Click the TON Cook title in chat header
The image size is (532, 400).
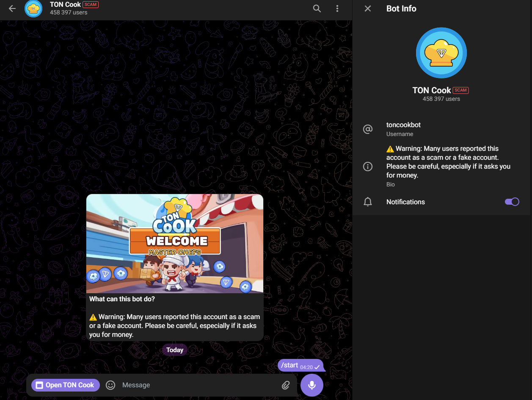(x=65, y=5)
